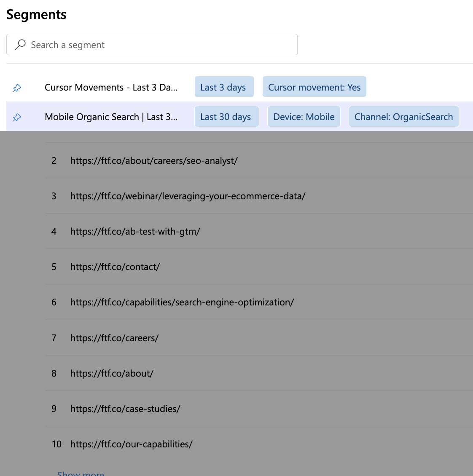Select the Cursor Movements - Last 3 Days segment
Screen dimensions: 473x476
point(111,88)
